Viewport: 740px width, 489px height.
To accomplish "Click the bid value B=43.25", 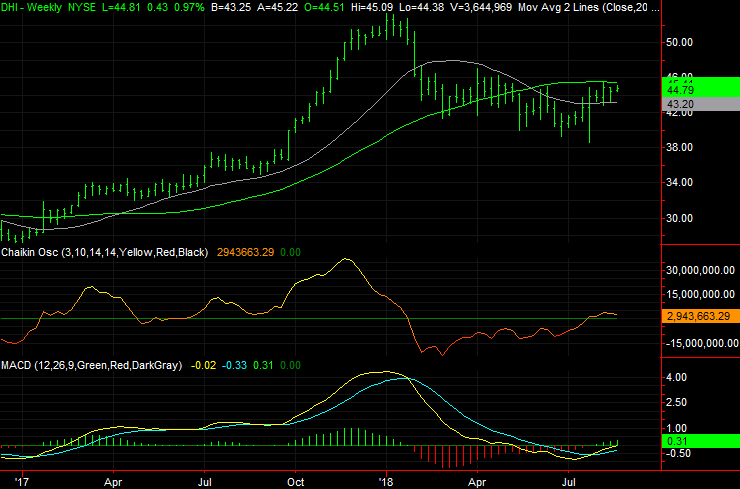I will [231, 7].
